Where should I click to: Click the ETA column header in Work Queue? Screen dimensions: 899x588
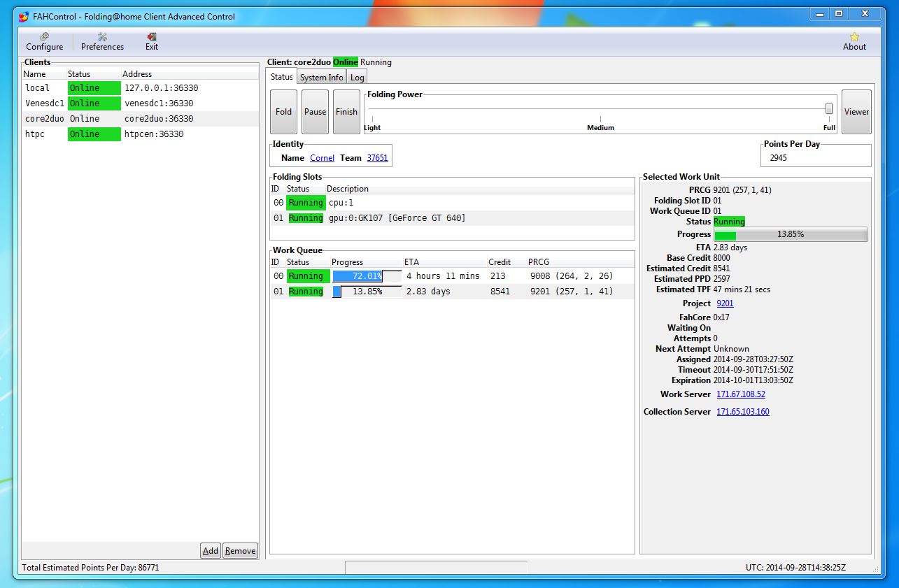coord(444,262)
